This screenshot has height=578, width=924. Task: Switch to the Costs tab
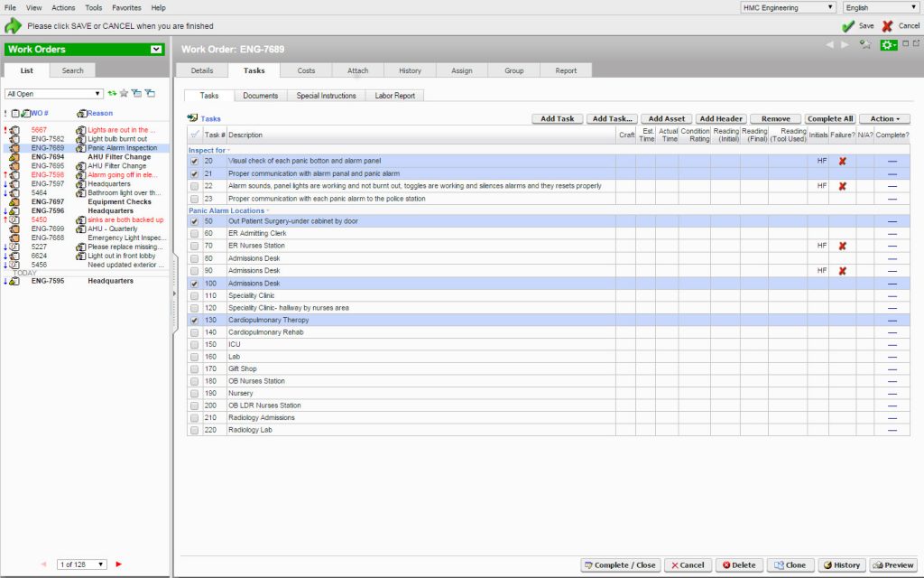pyautogui.click(x=306, y=70)
